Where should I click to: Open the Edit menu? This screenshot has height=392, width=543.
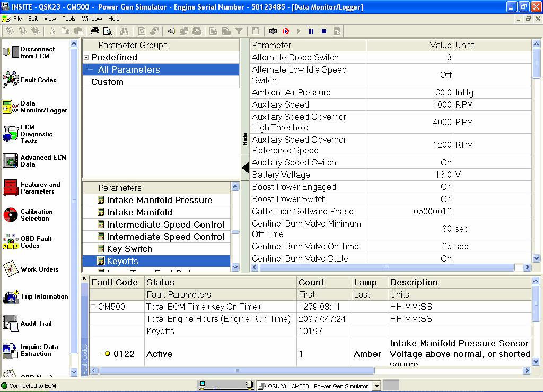(x=33, y=19)
